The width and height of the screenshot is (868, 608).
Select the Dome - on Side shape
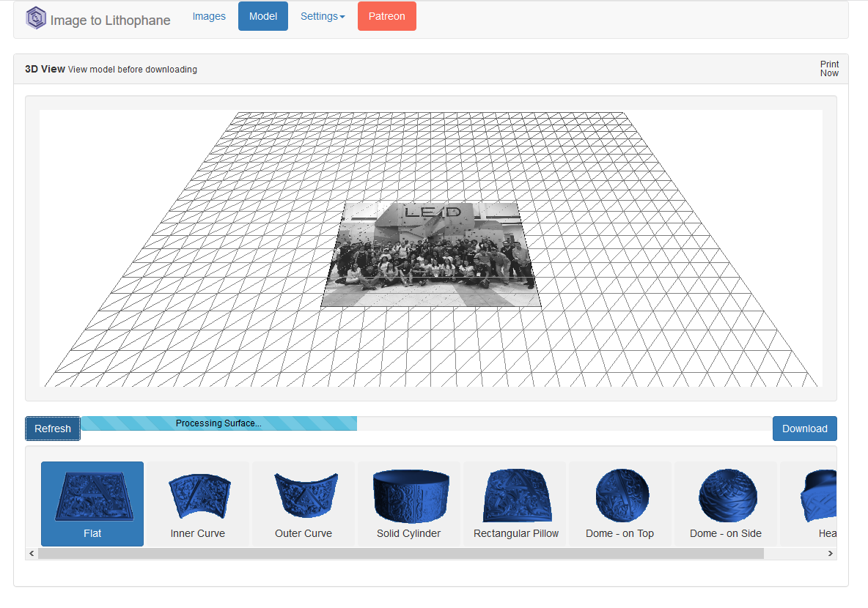725,504
